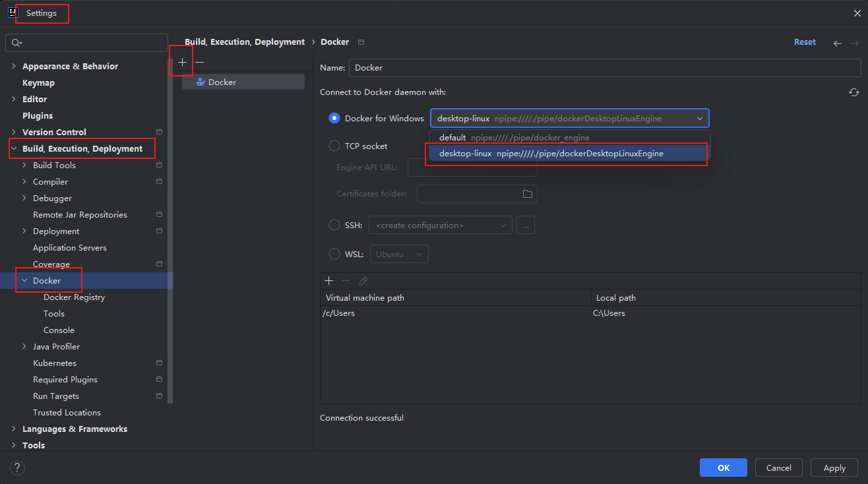The width and height of the screenshot is (868, 484).
Task: Navigate forward with the right arrow
Action: coord(854,43)
